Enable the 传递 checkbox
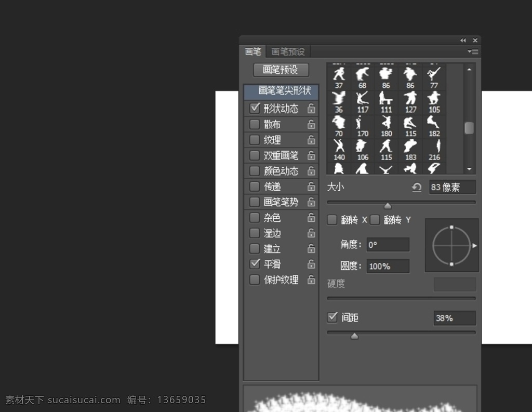 pyautogui.click(x=255, y=187)
